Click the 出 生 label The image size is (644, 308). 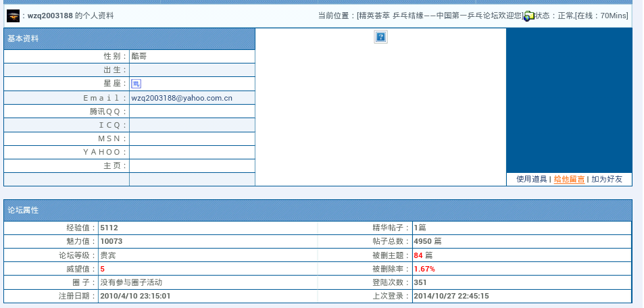click(116, 70)
